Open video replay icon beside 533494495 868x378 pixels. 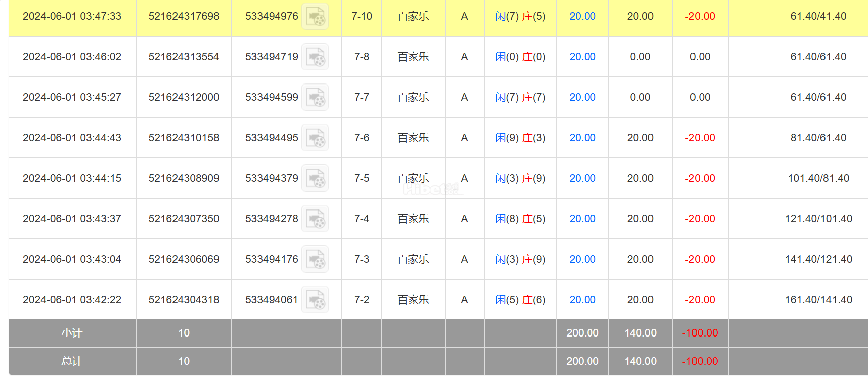coord(315,138)
